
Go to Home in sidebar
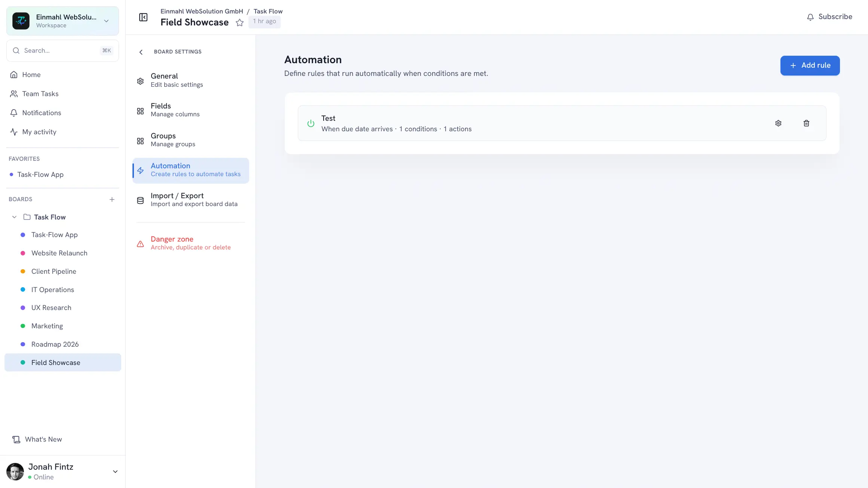click(63, 75)
